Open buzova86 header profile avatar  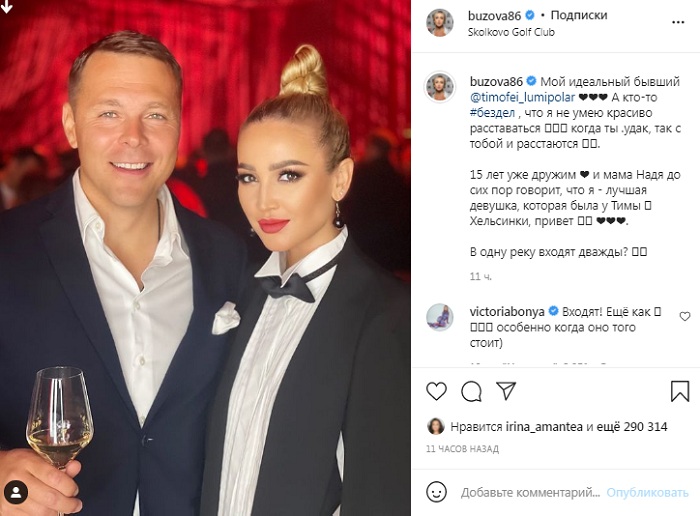[440, 23]
